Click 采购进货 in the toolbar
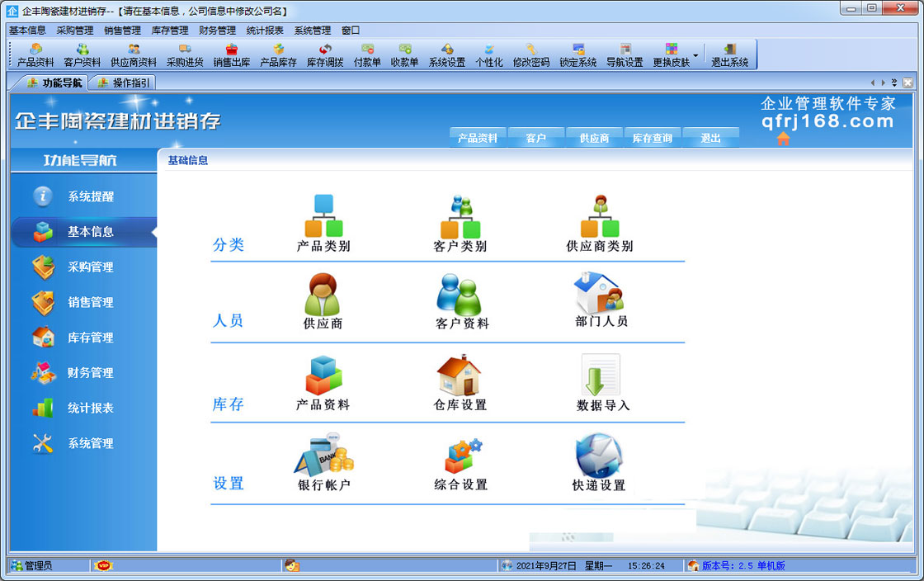This screenshot has width=924, height=581. point(185,55)
